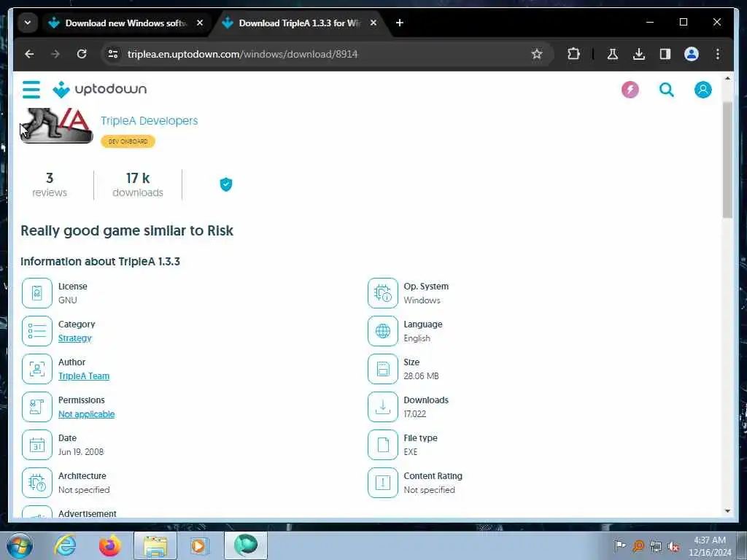The height and width of the screenshot is (560, 747).
Task: Open Chrome Labs flask icon
Action: point(613,54)
